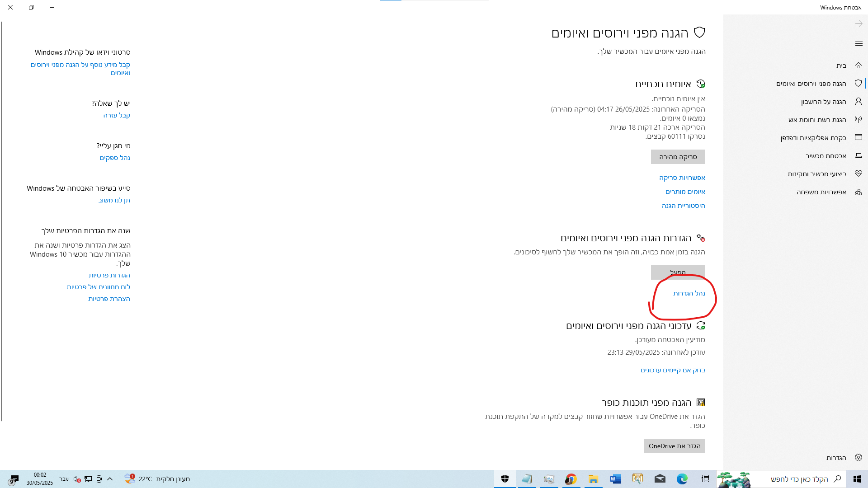
Task: Open learn more about virus protection link
Action: 80,69
